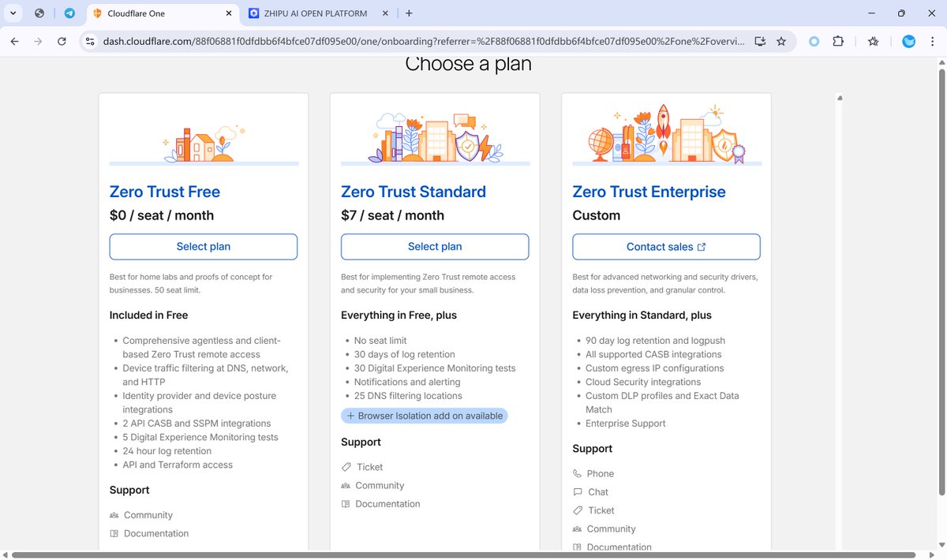Click Community icon under Standard Support
Viewport: 947px width, 560px height.
[x=346, y=486]
